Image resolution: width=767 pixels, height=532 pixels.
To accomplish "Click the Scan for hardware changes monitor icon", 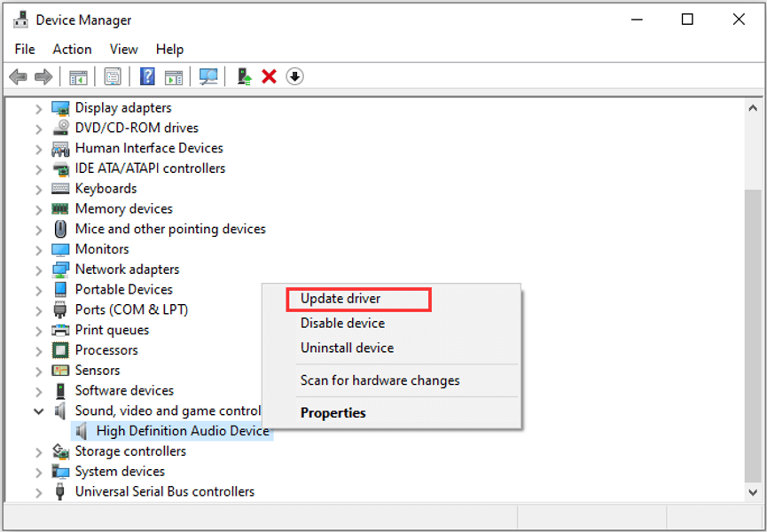I will [208, 77].
